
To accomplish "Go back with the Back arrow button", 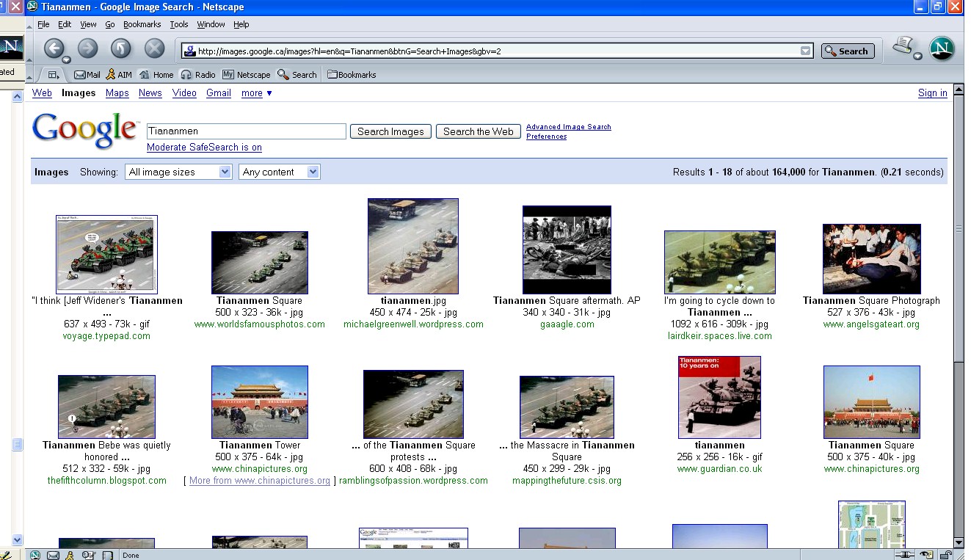I will (53, 48).
